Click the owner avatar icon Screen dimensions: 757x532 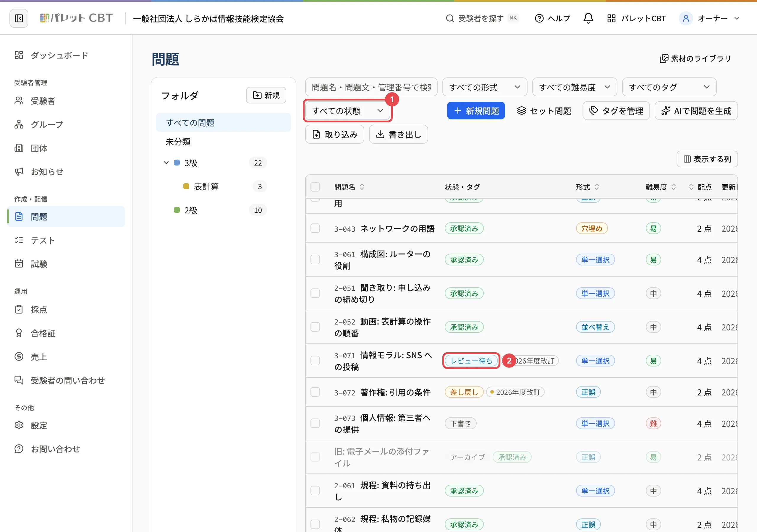click(x=686, y=18)
